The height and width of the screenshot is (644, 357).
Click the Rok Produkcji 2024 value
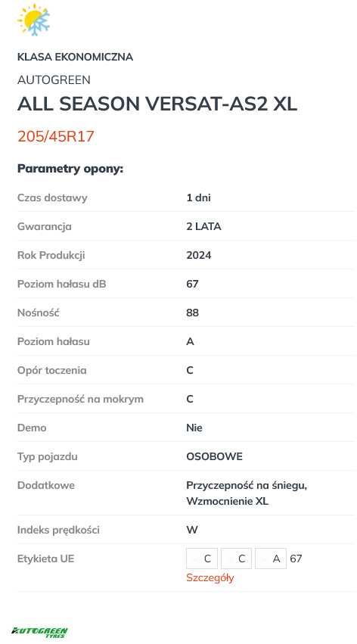click(x=199, y=255)
